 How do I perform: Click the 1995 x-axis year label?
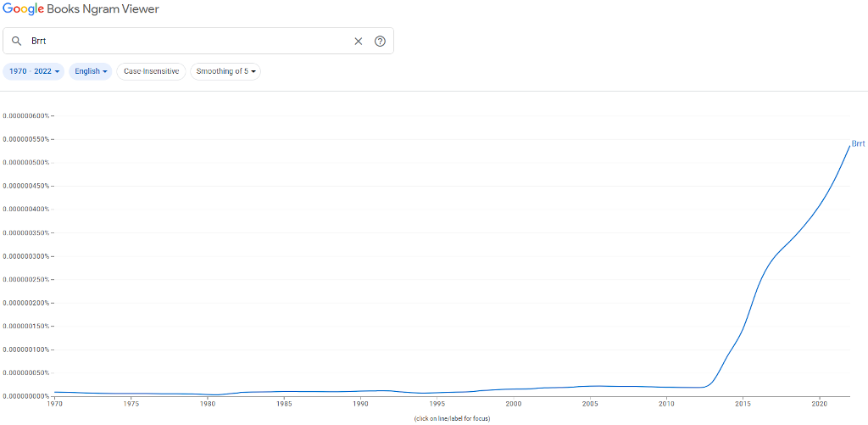point(437,403)
